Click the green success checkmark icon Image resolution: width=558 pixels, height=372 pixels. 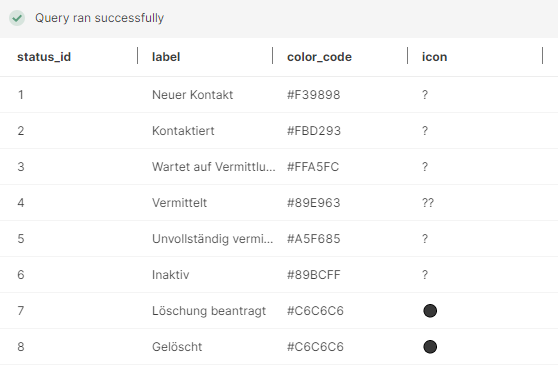[17, 18]
